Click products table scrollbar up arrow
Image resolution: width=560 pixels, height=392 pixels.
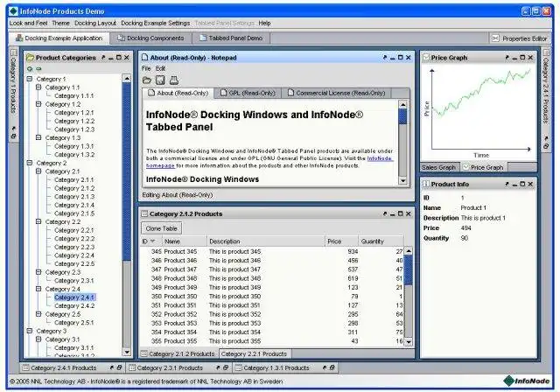409,251
